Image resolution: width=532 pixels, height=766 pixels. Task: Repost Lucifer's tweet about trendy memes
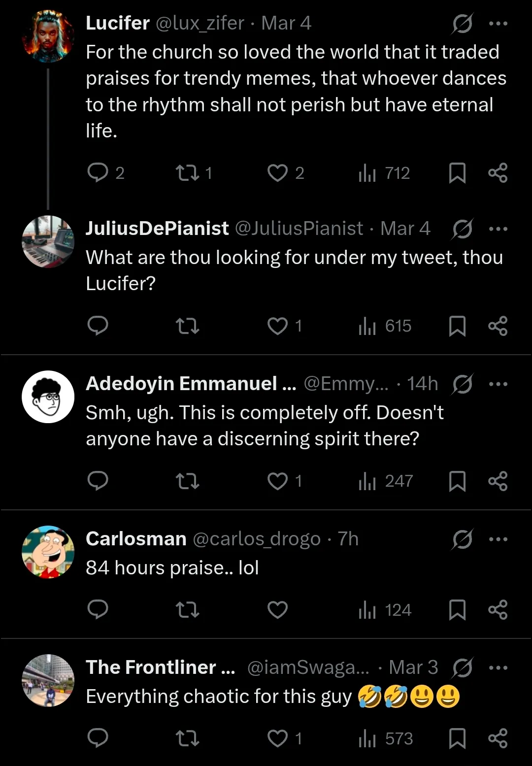pyautogui.click(x=187, y=173)
